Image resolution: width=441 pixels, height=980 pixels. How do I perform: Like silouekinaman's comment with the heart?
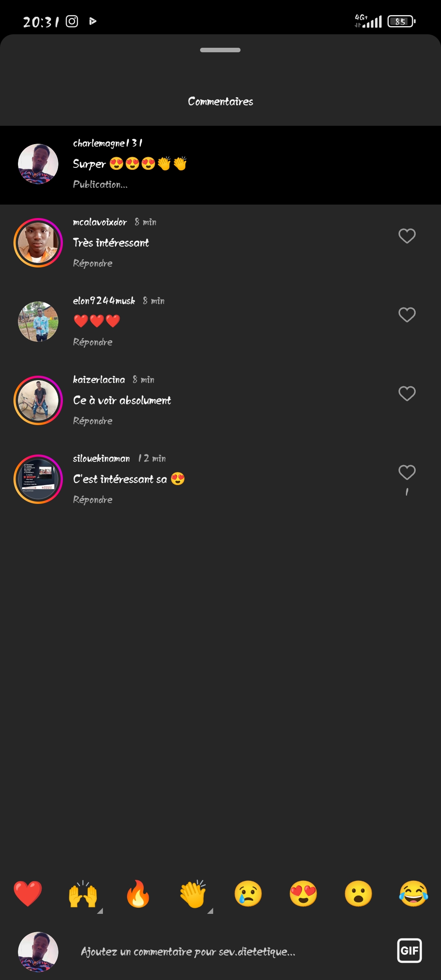pyautogui.click(x=407, y=472)
